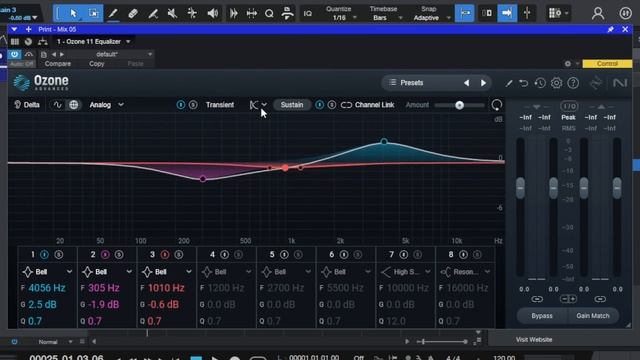Toggle band 3 power button
The height and width of the screenshot is (360, 640).
tap(164, 255)
